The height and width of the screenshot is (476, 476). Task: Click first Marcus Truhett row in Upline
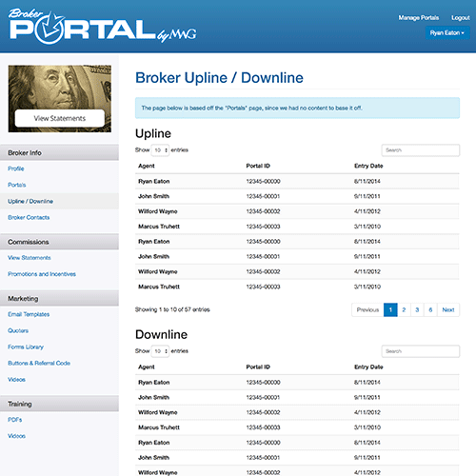(x=297, y=227)
